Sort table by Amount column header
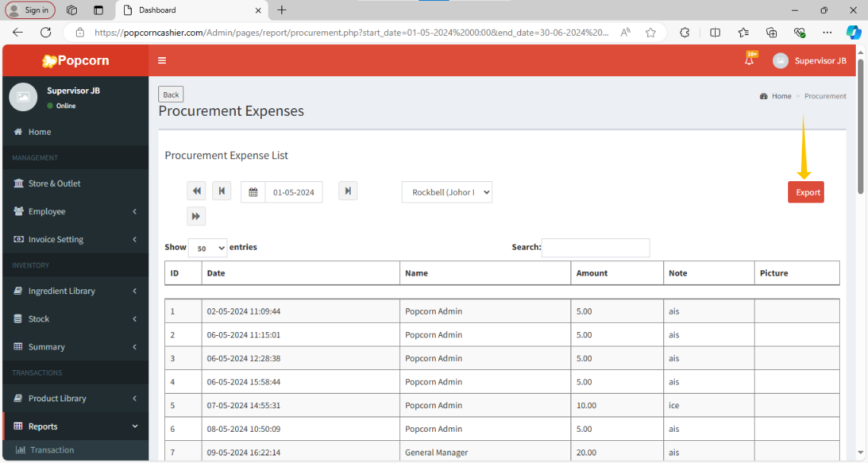Image resolution: width=868 pixels, height=463 pixels. (x=617, y=273)
